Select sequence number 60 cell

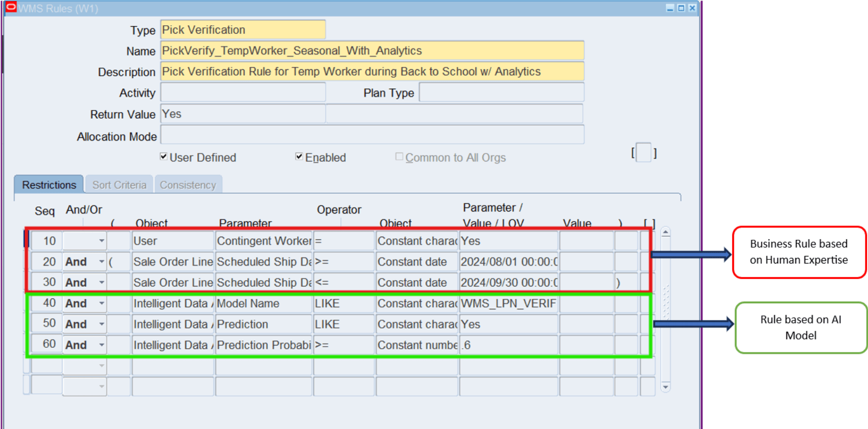(x=46, y=345)
